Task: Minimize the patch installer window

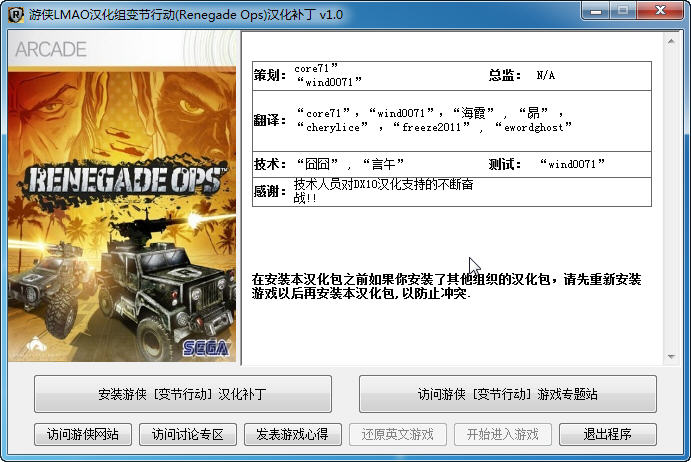Action: pyautogui.click(x=596, y=11)
